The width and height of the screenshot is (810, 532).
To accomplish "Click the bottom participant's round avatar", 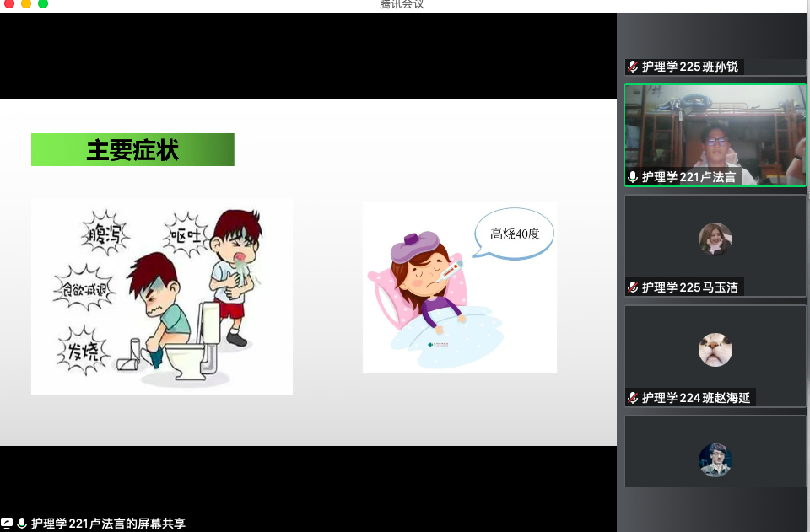I will 715,460.
